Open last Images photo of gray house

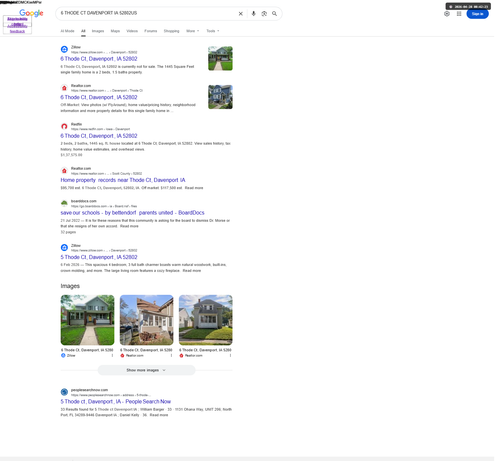point(206,320)
